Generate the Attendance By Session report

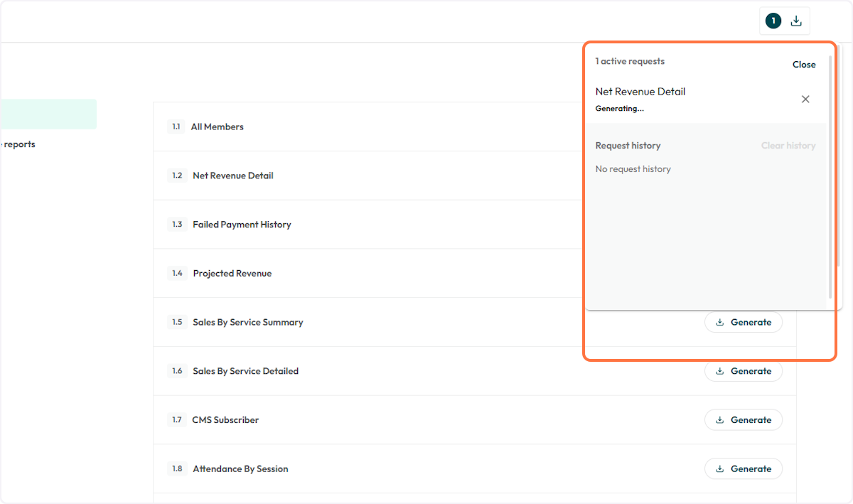[x=744, y=468]
